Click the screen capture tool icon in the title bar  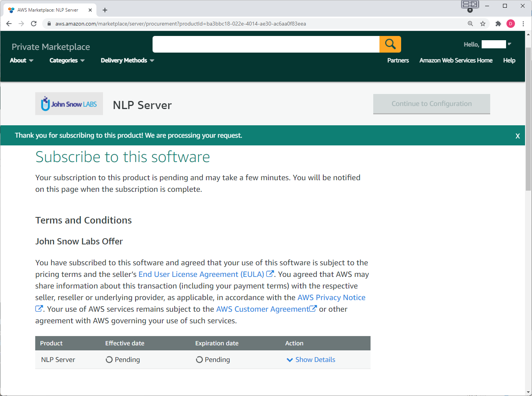[470, 5]
